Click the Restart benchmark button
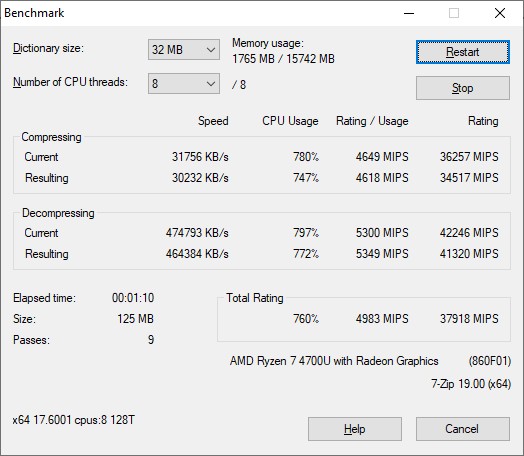Viewport: 524px width, 456px height. point(463,52)
